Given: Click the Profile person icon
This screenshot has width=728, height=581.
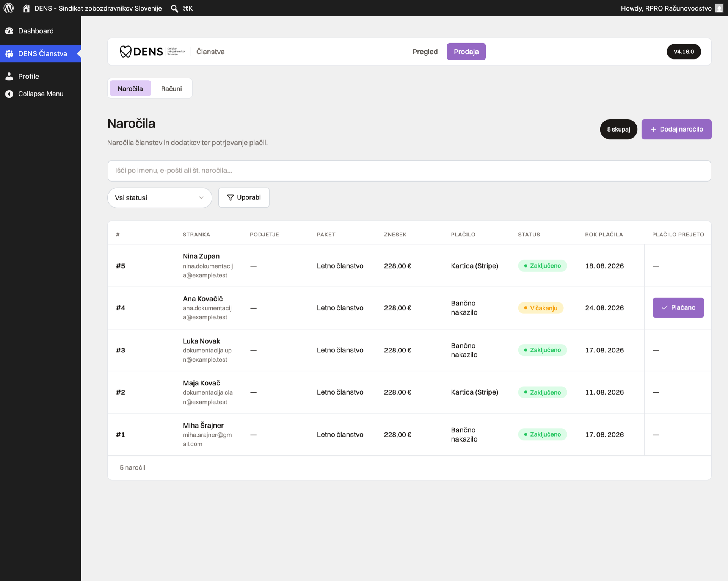Looking at the screenshot, I should [x=9, y=76].
